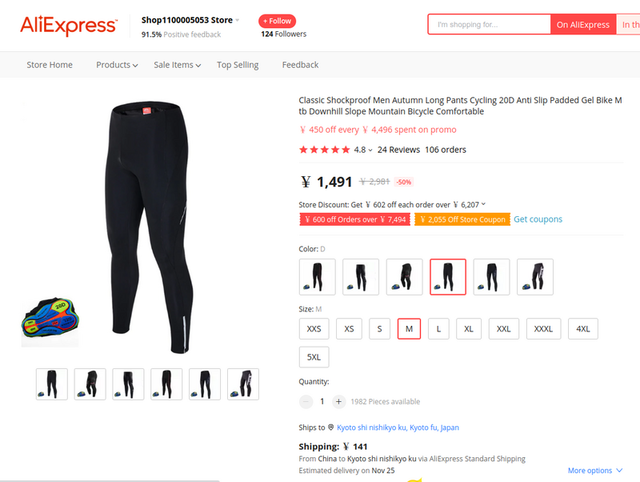
Task: Go to the Top Selling tab
Action: click(x=238, y=65)
